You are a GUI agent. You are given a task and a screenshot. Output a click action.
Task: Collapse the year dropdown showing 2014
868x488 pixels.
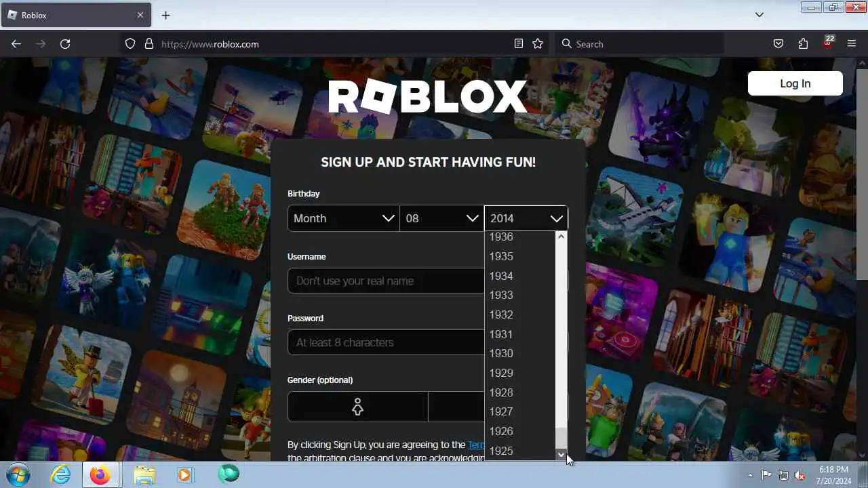click(526, 218)
